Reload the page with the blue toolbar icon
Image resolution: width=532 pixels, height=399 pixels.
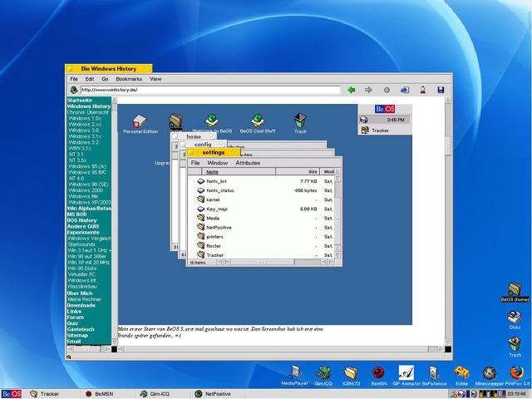[405, 90]
